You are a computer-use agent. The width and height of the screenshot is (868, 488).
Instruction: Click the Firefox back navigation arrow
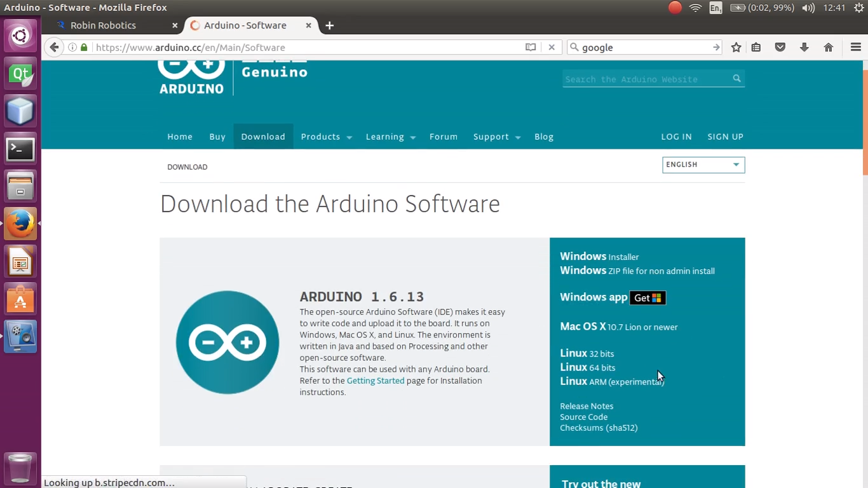coord(54,47)
